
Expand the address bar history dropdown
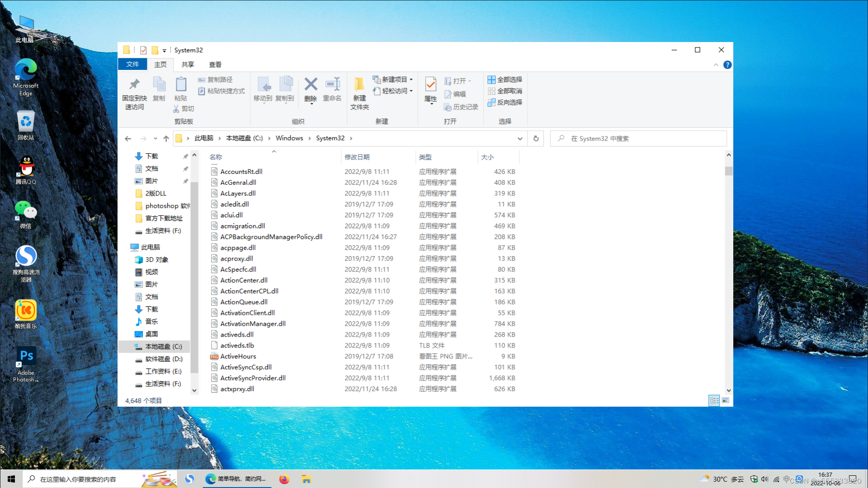520,139
